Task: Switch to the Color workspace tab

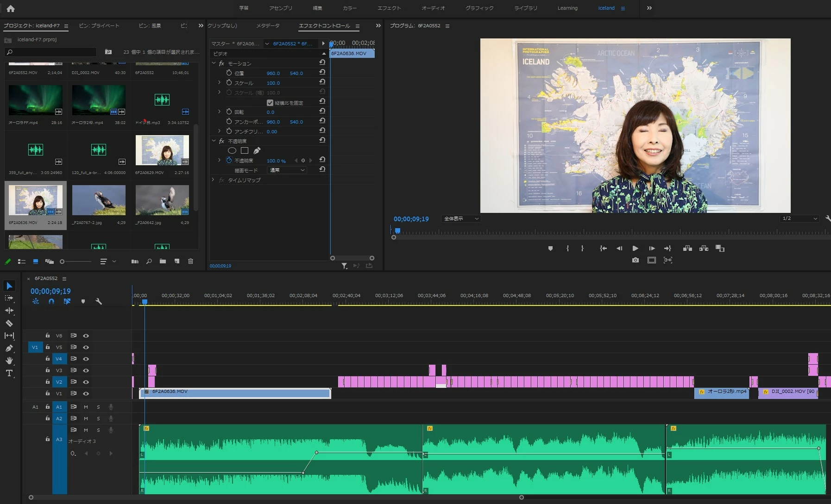Action: 349,8
